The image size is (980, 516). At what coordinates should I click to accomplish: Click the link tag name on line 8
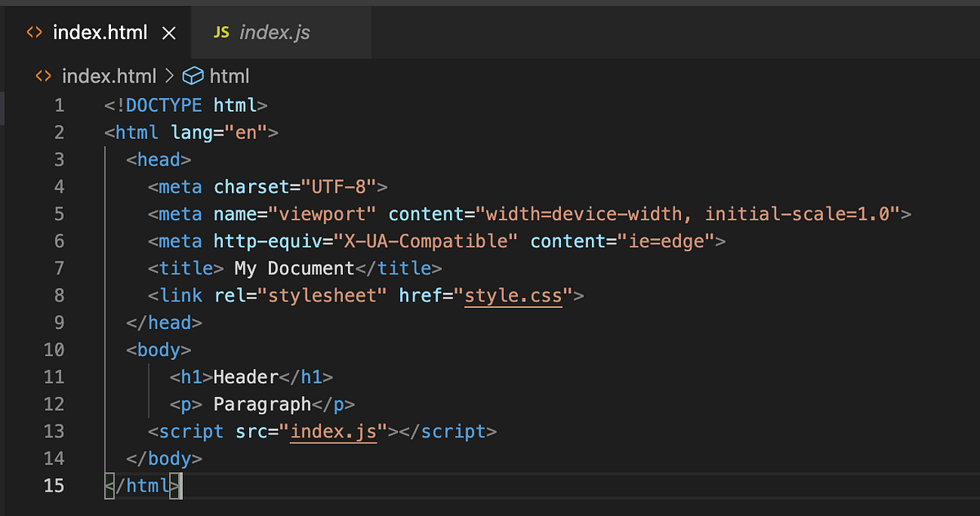tap(180, 296)
